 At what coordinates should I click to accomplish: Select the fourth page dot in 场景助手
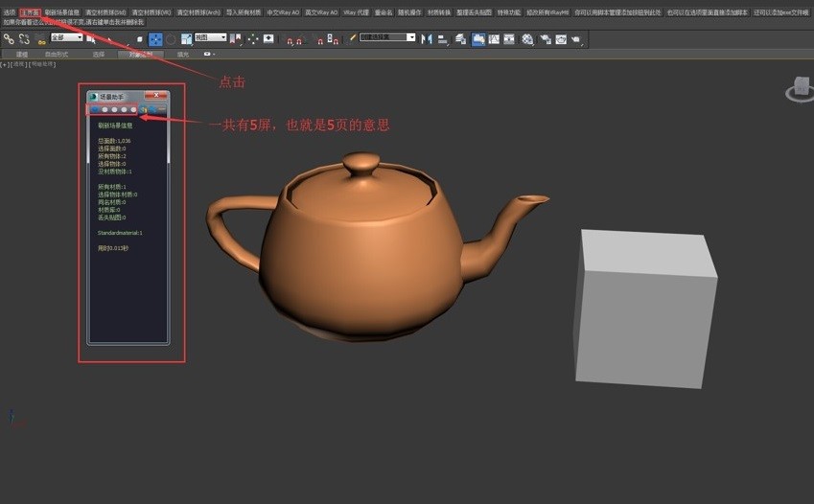pos(124,109)
